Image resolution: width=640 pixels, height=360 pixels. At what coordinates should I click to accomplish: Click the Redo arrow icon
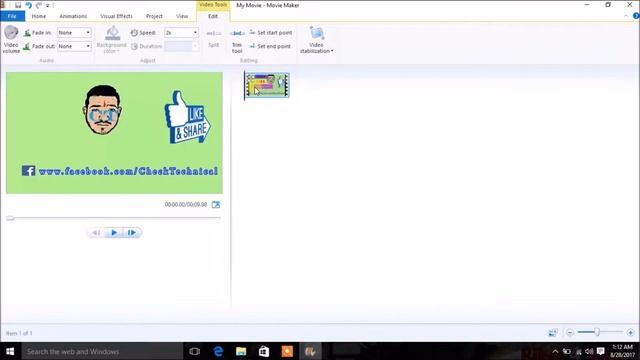tap(39, 5)
